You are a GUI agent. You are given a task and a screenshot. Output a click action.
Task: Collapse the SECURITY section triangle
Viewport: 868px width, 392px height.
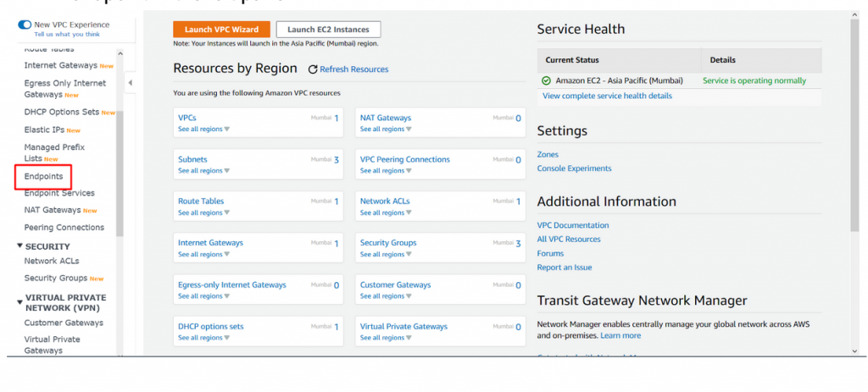coord(20,246)
